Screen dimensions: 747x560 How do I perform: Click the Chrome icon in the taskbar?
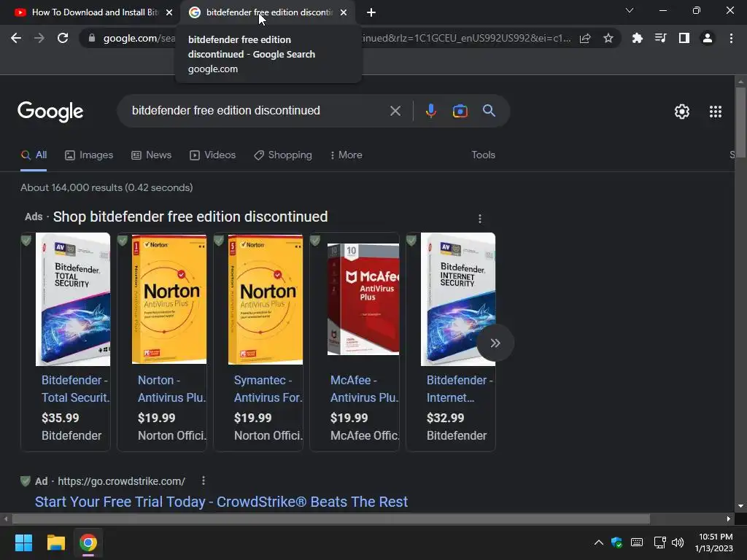88,542
